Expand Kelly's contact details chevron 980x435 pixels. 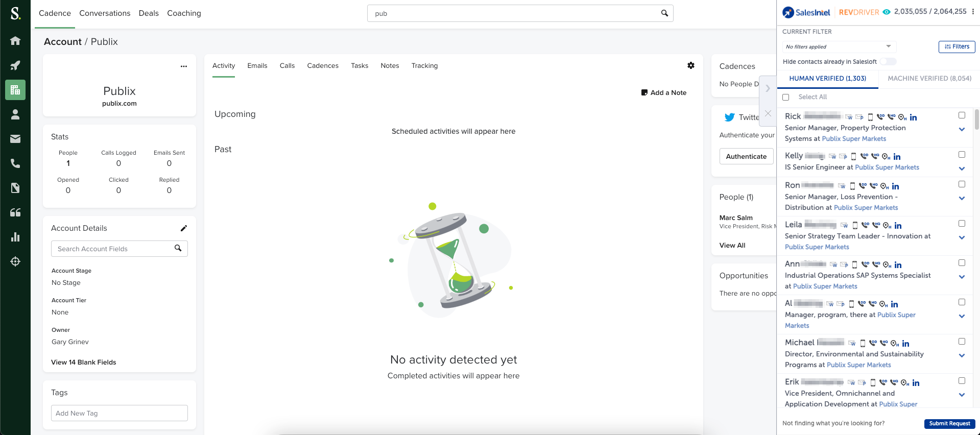962,168
